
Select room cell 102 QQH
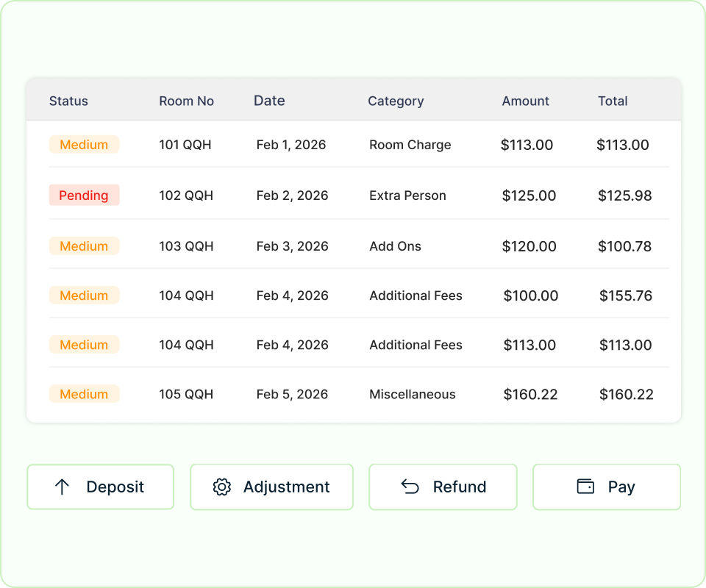pos(186,196)
